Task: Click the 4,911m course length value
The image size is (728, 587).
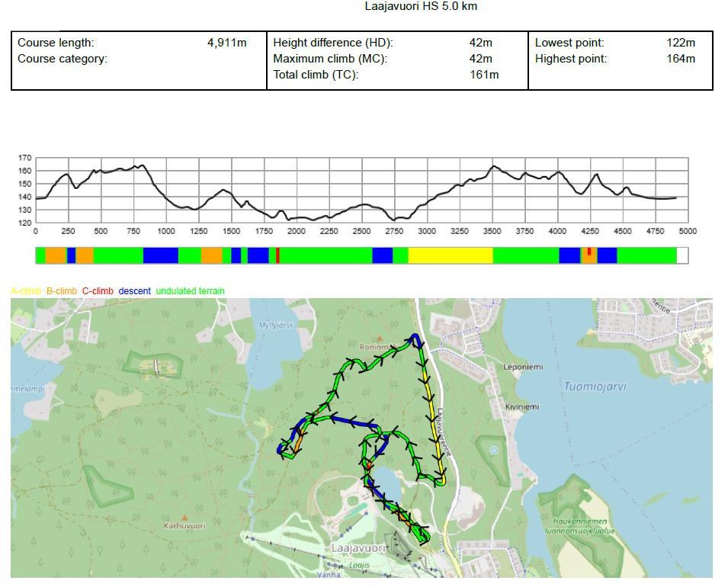Action: (226, 43)
